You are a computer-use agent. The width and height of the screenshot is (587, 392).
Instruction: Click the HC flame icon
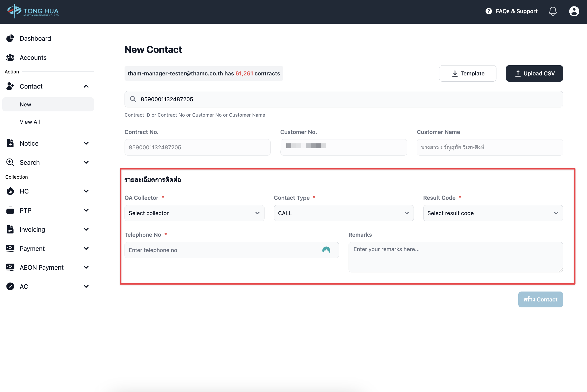coord(10,191)
